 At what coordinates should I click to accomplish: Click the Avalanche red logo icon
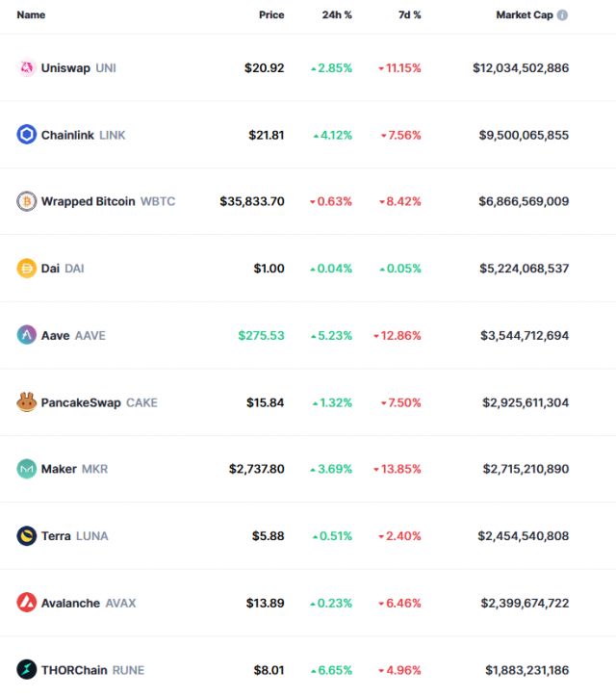[26, 603]
